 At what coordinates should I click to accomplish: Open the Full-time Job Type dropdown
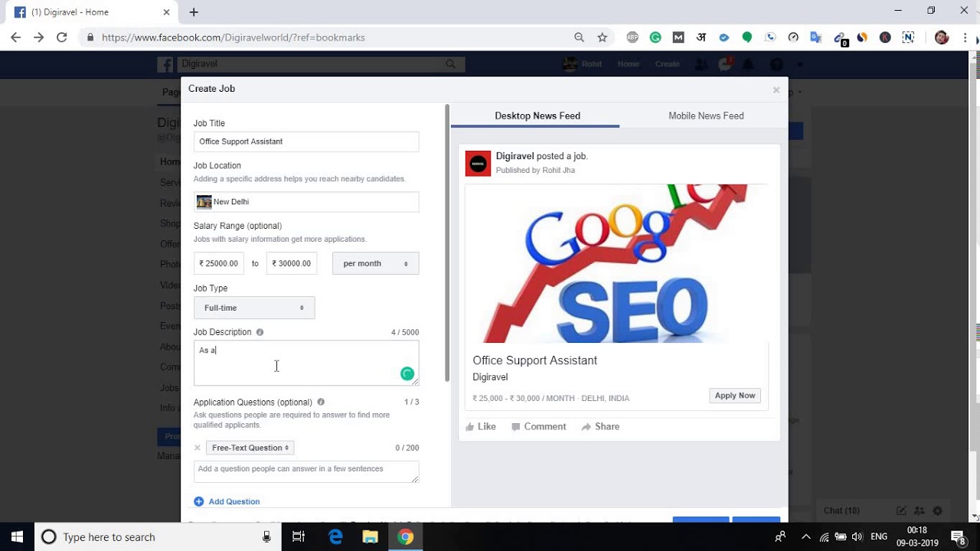(254, 308)
